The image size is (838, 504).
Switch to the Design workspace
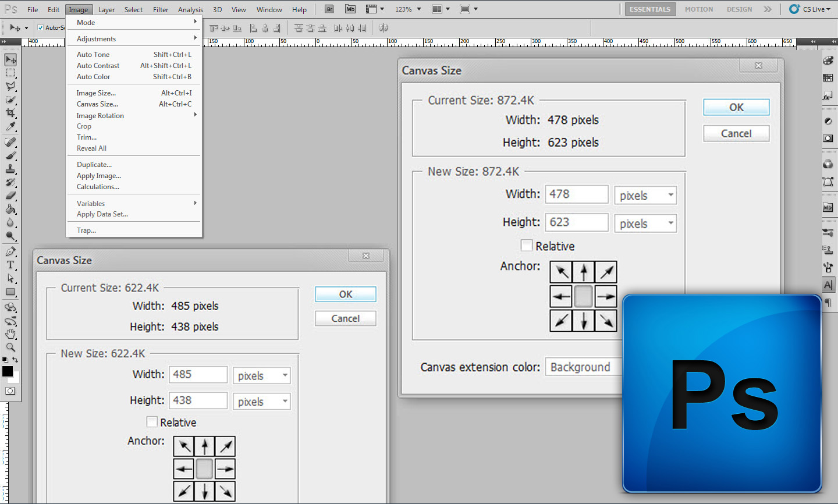point(739,9)
